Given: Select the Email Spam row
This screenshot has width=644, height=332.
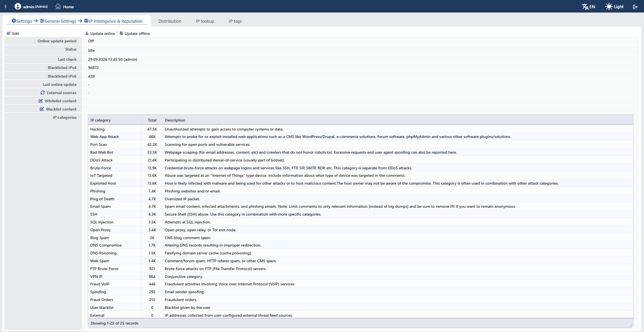Looking at the screenshot, I should 360,207.
